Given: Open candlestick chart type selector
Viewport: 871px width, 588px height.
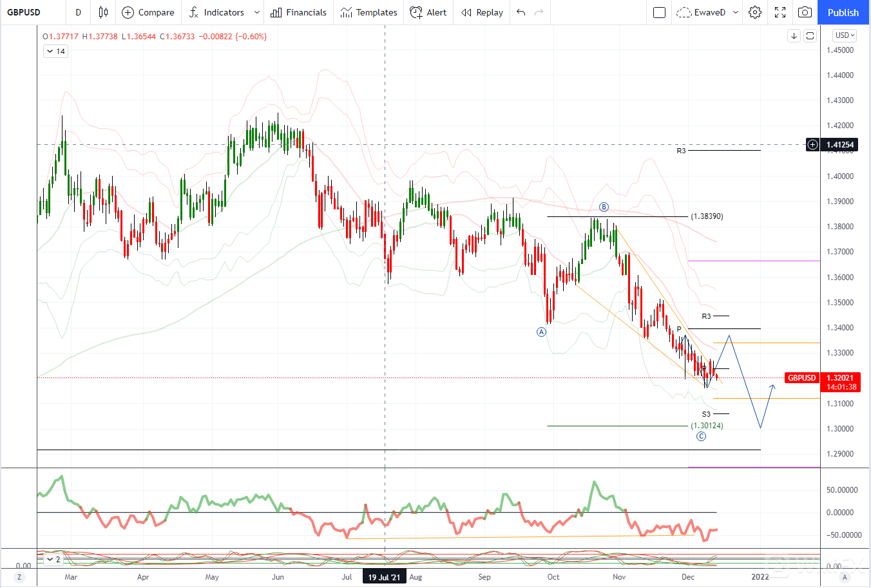Looking at the screenshot, I should pos(103,12).
